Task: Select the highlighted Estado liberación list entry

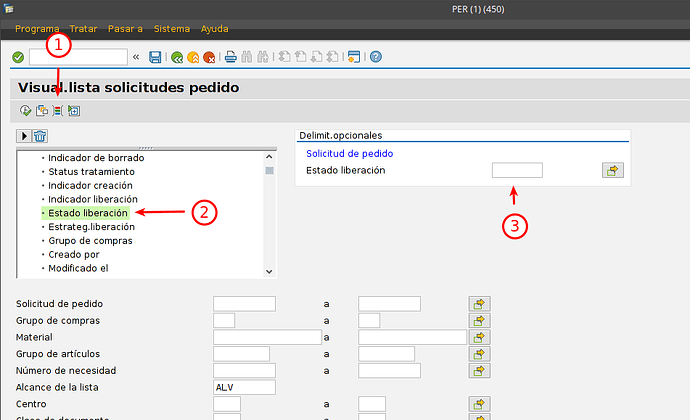Action: 88,213
